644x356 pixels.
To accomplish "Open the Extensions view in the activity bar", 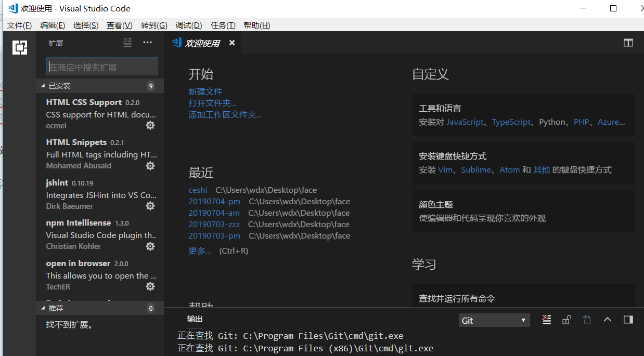I will coord(20,47).
